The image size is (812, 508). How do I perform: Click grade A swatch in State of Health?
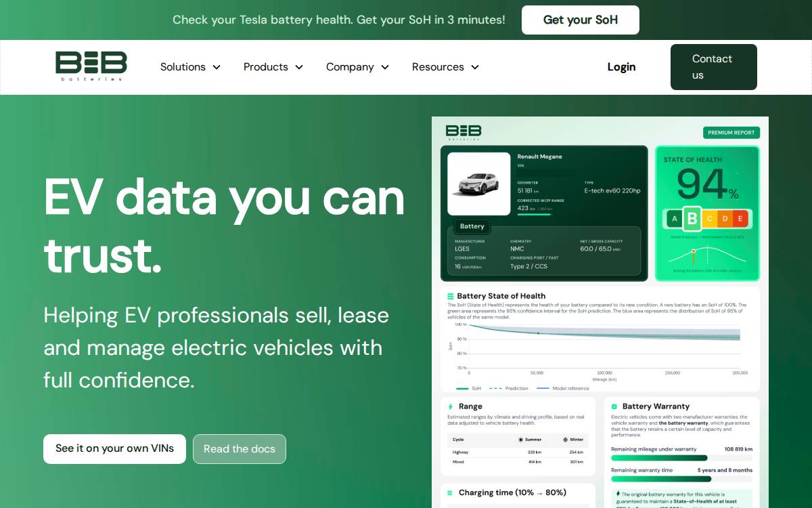pos(674,219)
